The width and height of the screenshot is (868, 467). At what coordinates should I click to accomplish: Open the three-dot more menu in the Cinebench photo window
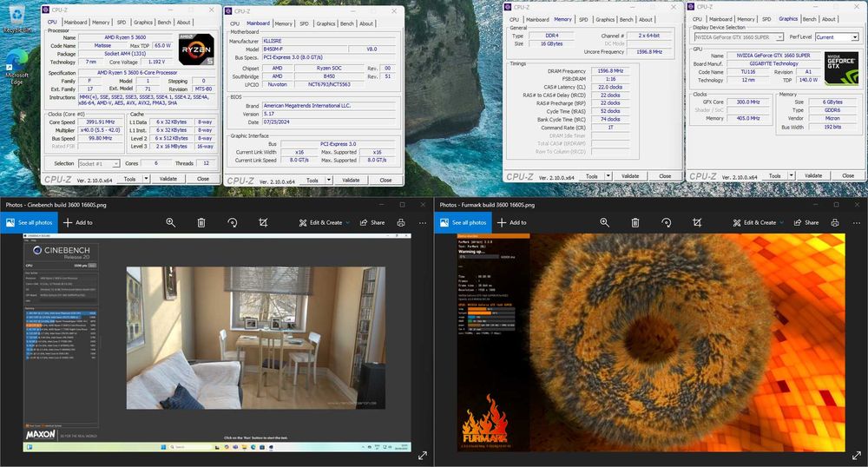[x=423, y=222]
